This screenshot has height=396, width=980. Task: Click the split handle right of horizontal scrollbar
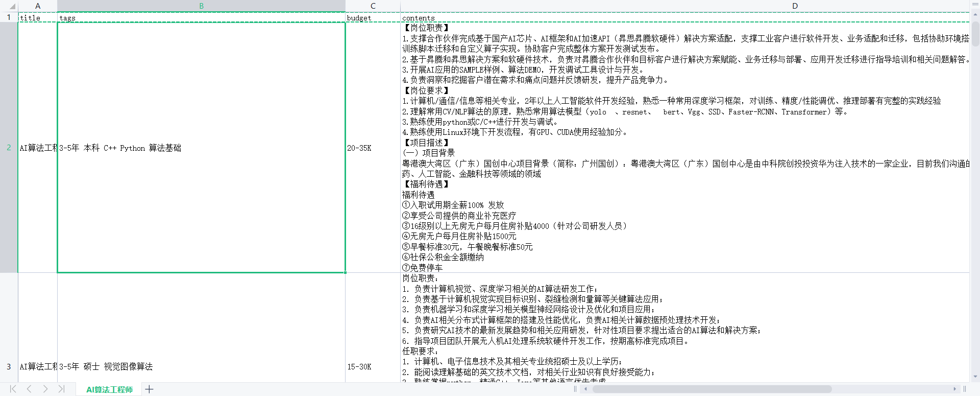click(x=965, y=389)
